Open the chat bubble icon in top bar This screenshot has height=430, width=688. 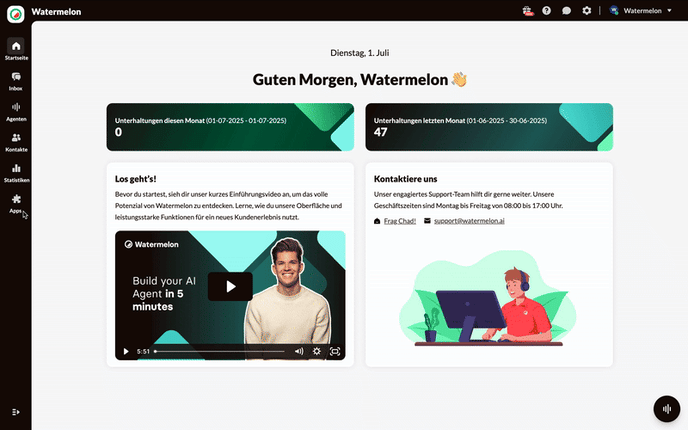(566, 11)
